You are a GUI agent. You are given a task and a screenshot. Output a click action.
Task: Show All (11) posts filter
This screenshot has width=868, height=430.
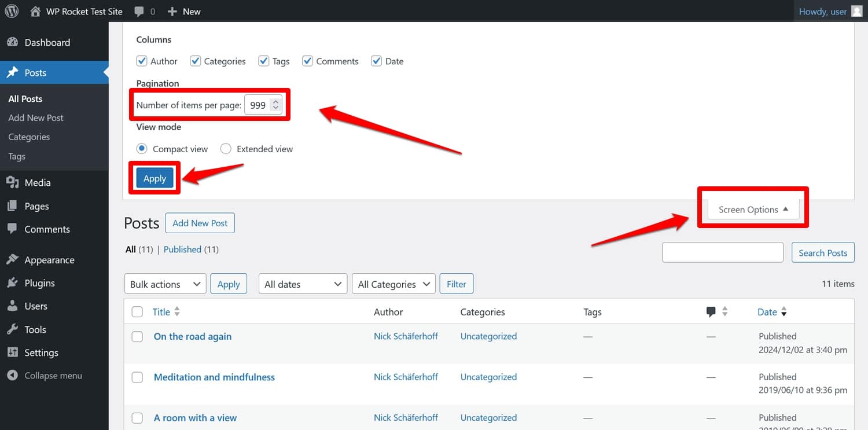(x=139, y=249)
